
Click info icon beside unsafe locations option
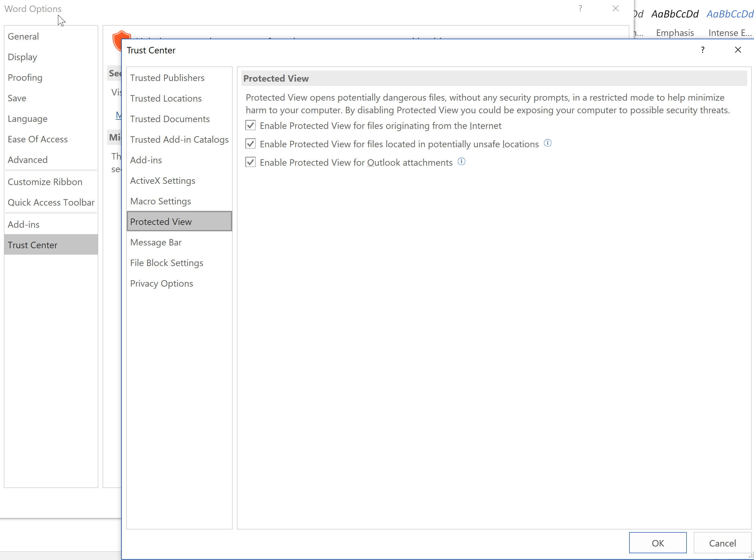(x=547, y=143)
